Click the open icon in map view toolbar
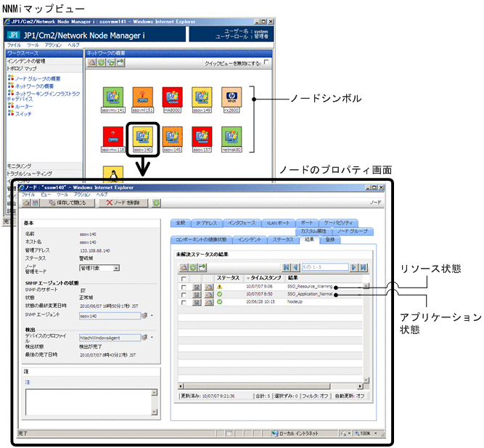Image resolution: width=484 pixels, height=448 pixels. (91, 62)
